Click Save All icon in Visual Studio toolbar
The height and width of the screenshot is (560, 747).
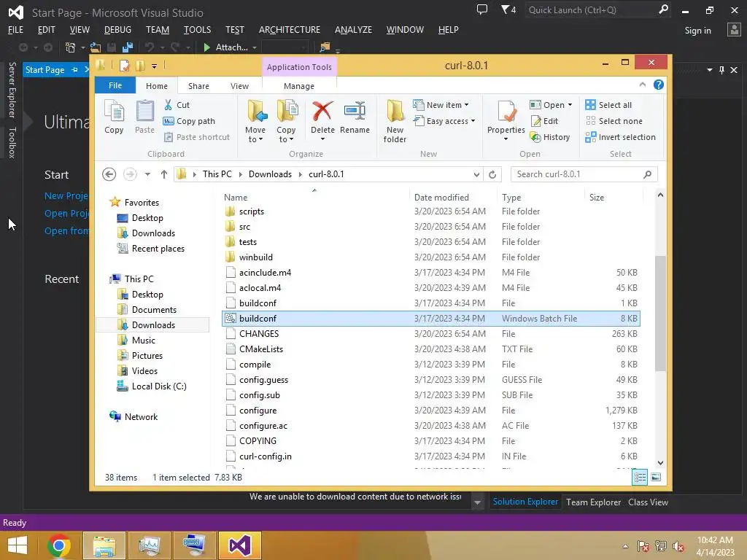click(127, 47)
